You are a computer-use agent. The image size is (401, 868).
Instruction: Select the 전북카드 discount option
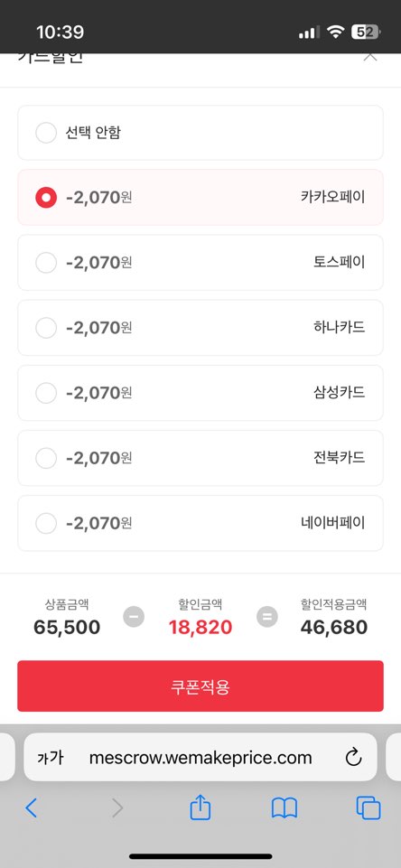coord(200,458)
